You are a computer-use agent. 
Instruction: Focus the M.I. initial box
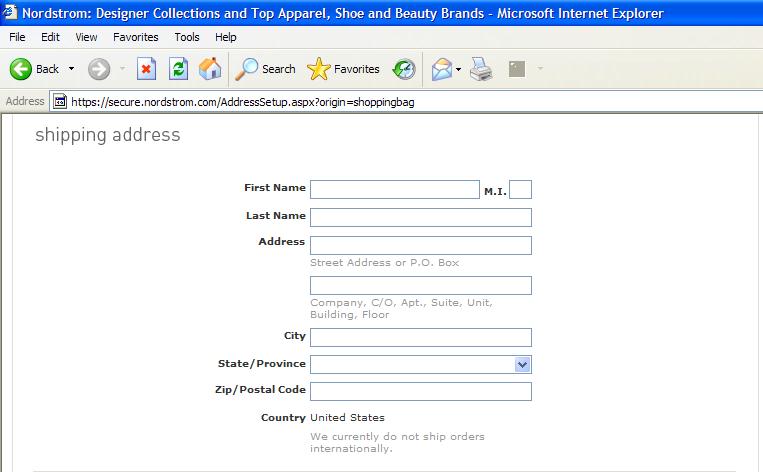[x=520, y=189]
